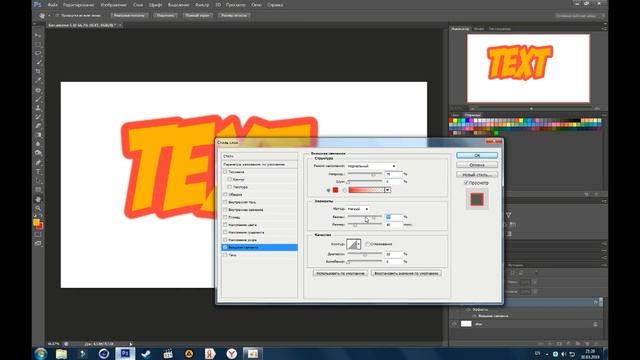This screenshot has height=360, width=640.
Task: Select the Crop tool
Action: (x=38, y=71)
